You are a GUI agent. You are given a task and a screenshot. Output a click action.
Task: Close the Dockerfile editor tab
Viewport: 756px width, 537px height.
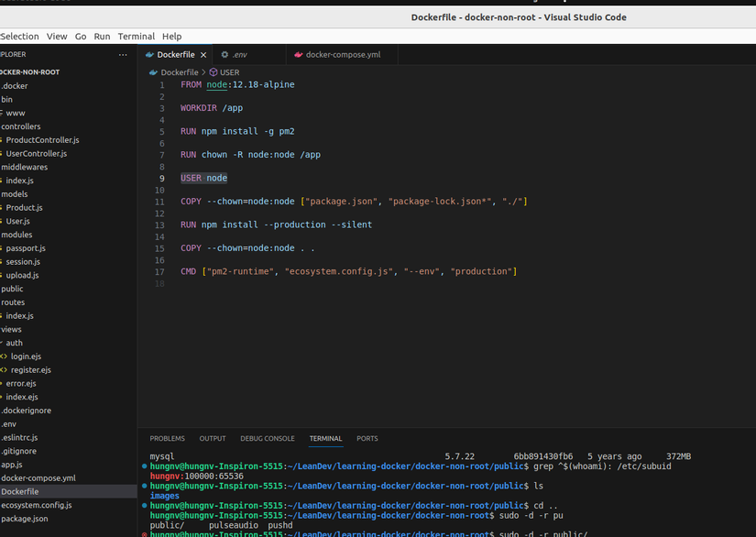point(203,55)
